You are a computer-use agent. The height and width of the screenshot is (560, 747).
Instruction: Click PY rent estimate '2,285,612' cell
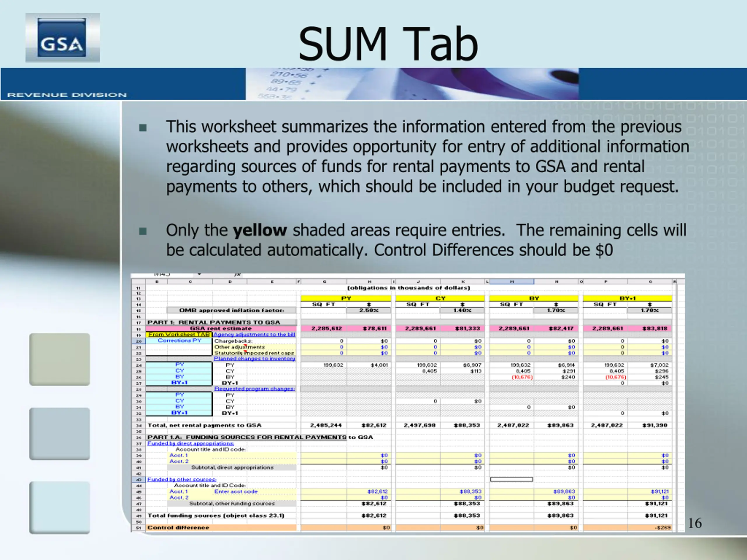[x=324, y=328]
